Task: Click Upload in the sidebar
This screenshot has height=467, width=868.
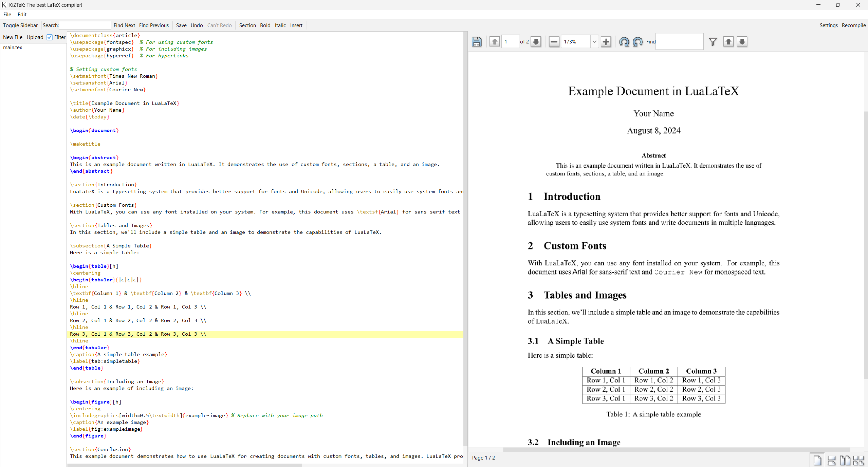Action: click(x=35, y=37)
